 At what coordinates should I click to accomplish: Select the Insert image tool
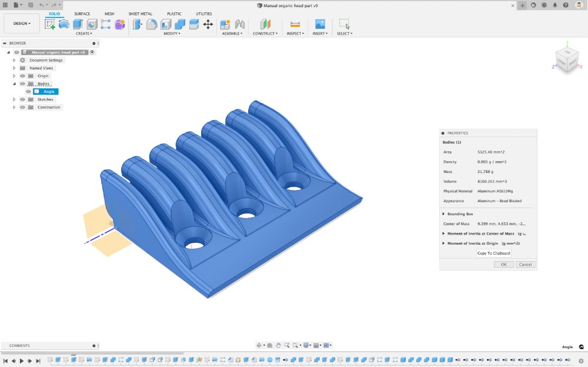coord(320,24)
